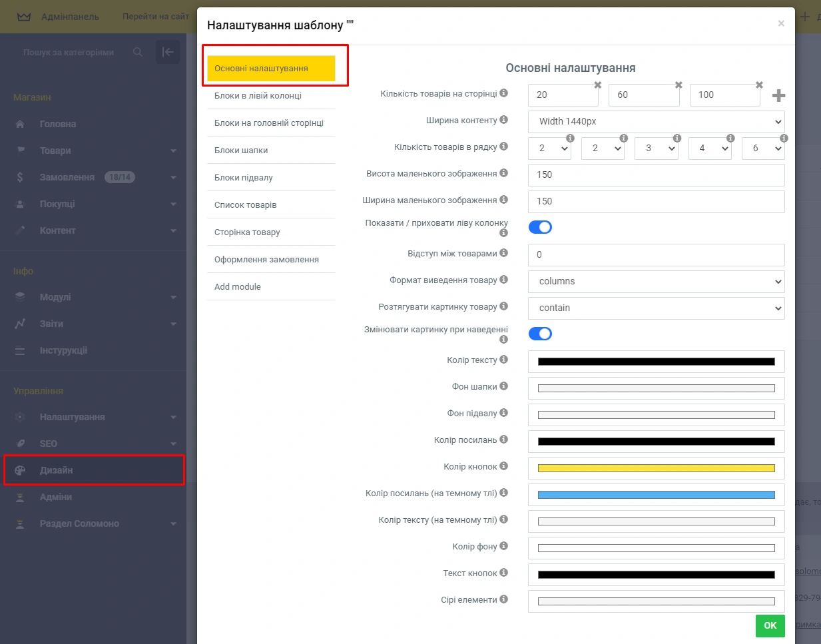Remove the 20 items-per-page value
The width and height of the screenshot is (821, 644).
coord(598,85)
